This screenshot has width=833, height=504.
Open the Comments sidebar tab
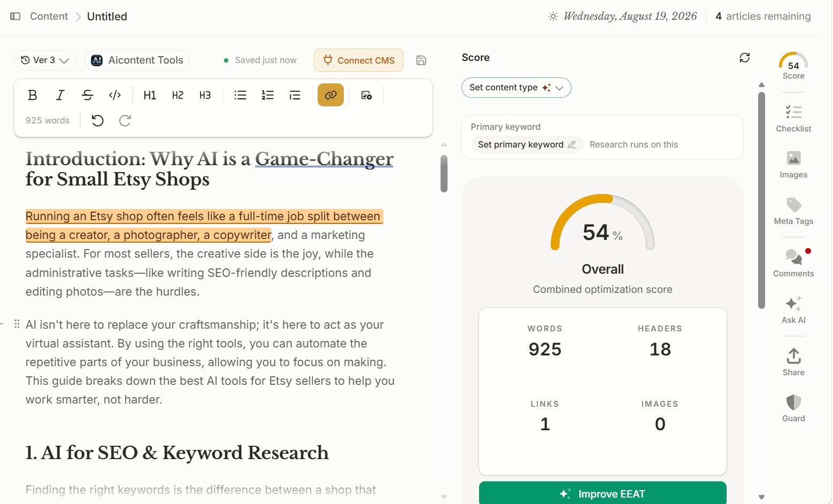click(x=793, y=263)
